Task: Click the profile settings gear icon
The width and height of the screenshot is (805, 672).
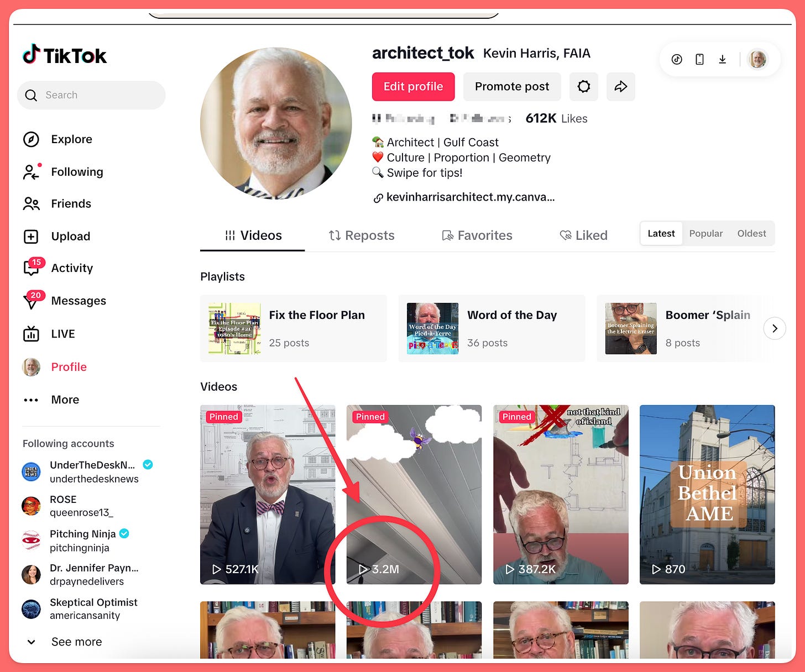Action: 584,87
